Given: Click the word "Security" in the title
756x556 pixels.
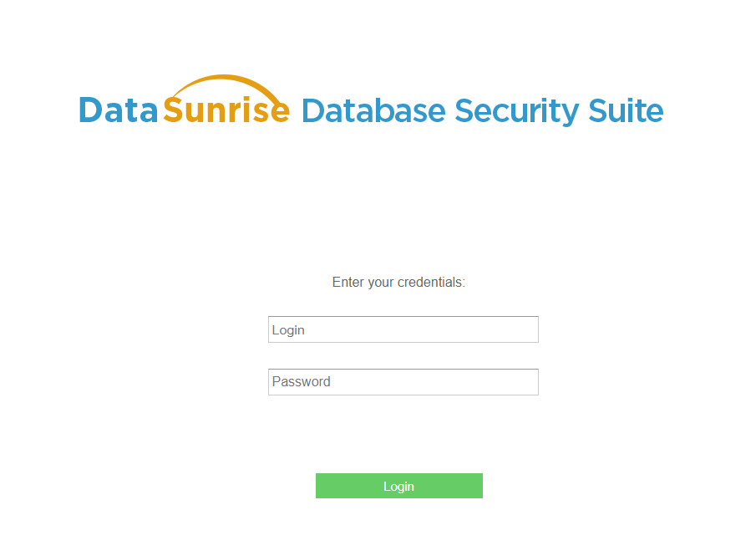Looking at the screenshot, I should pyautogui.click(x=516, y=111).
